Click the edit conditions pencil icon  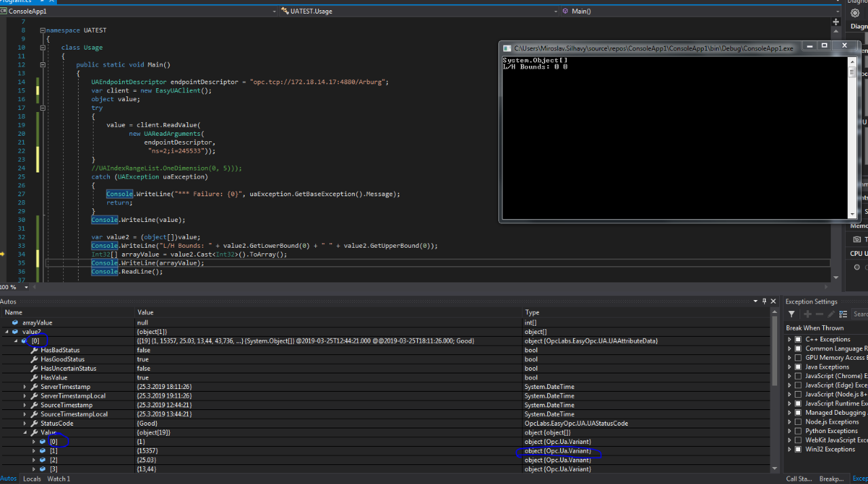(x=831, y=314)
